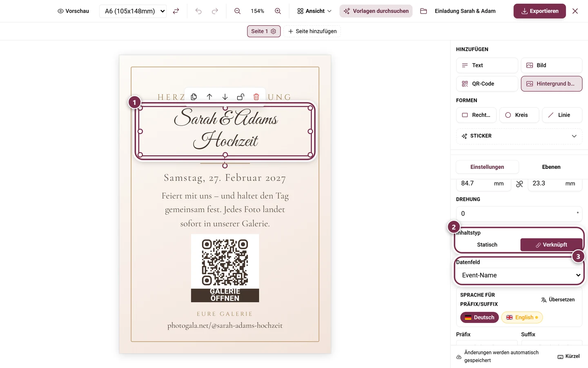This screenshot has height=368, width=588.
Task: Open the folder icon beside the project name
Action: [423, 11]
